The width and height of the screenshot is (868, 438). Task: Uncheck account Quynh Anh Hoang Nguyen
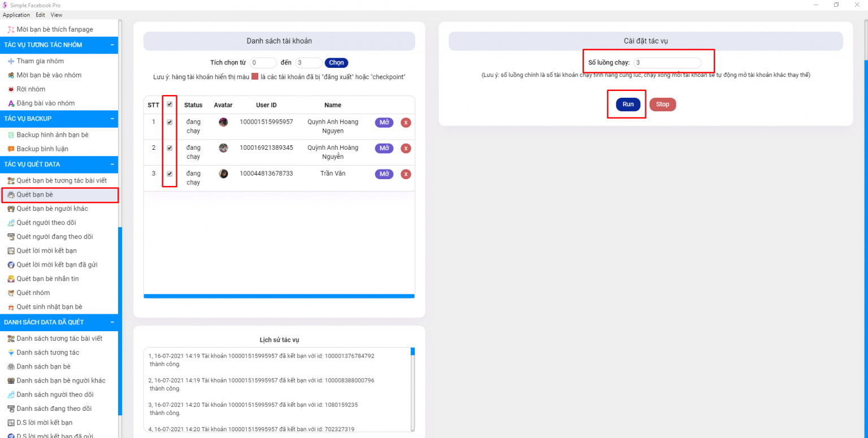169,122
